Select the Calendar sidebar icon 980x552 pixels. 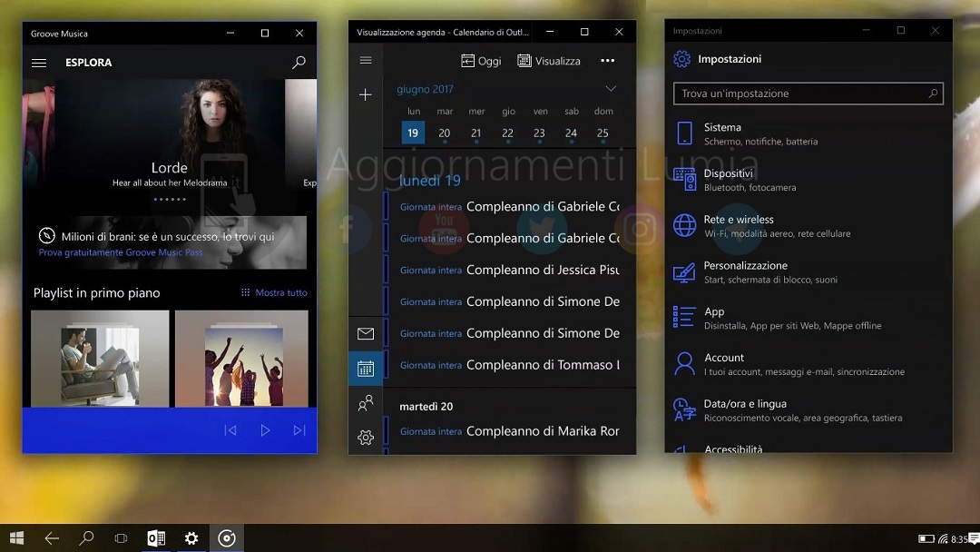pos(366,369)
